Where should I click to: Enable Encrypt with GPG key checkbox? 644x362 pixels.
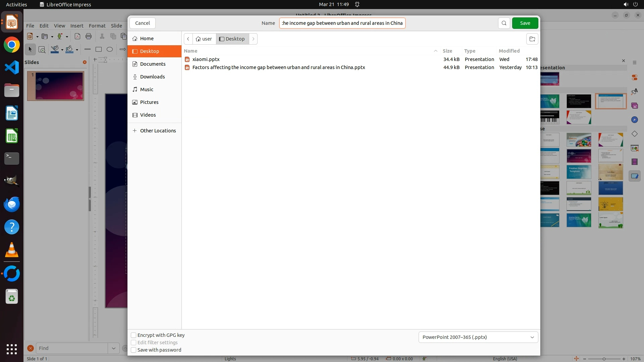pyautogui.click(x=133, y=335)
